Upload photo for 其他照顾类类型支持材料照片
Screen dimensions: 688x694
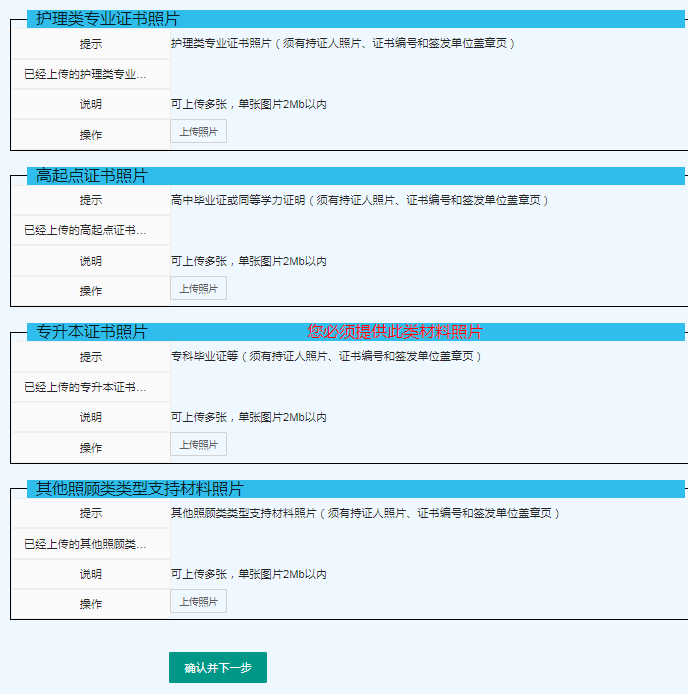[x=198, y=601]
